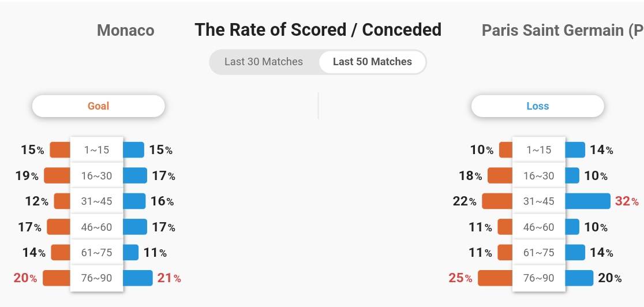Select Monaco's 76~90 minute interval row
This screenshot has height=307, width=644.
click(x=96, y=278)
